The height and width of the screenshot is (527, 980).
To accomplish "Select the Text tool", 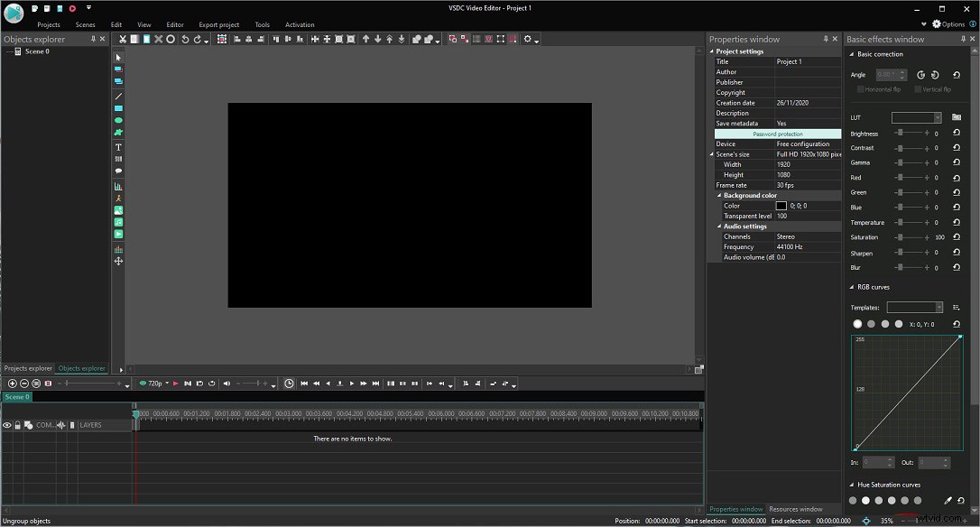I will [117, 145].
